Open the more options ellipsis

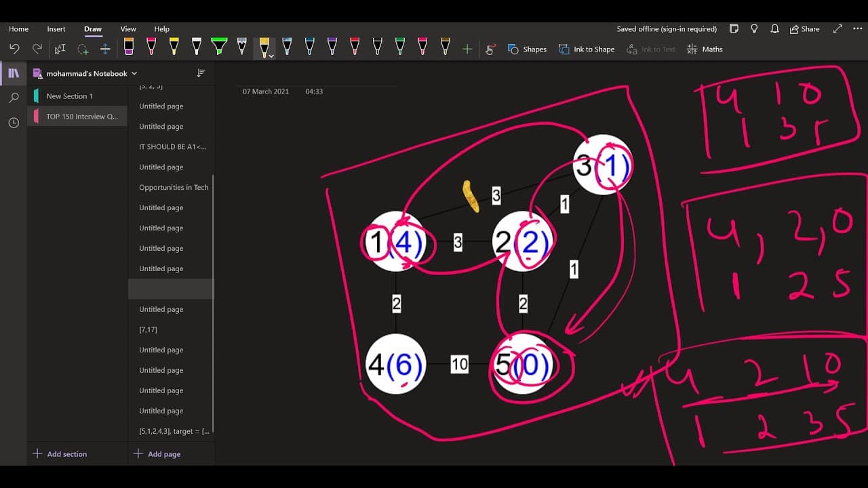click(857, 29)
